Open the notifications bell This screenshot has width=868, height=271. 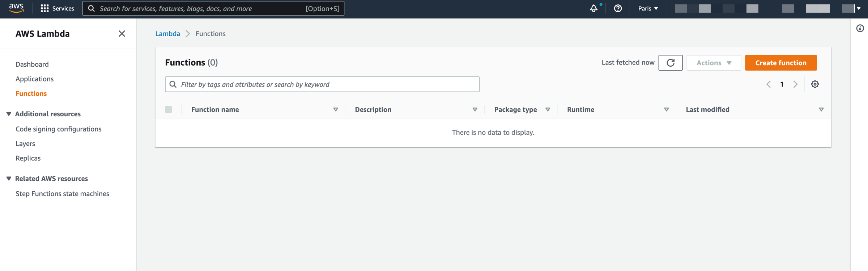(x=593, y=8)
